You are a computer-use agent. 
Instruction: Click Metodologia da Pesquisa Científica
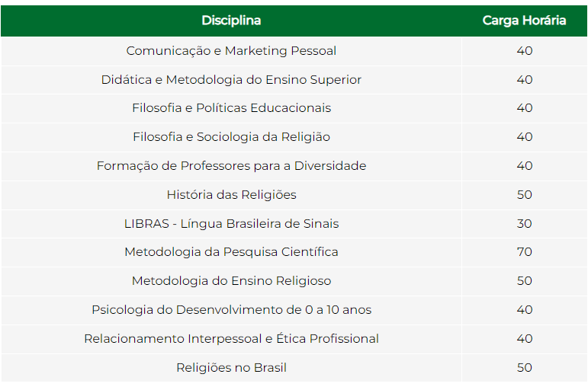pos(231,252)
